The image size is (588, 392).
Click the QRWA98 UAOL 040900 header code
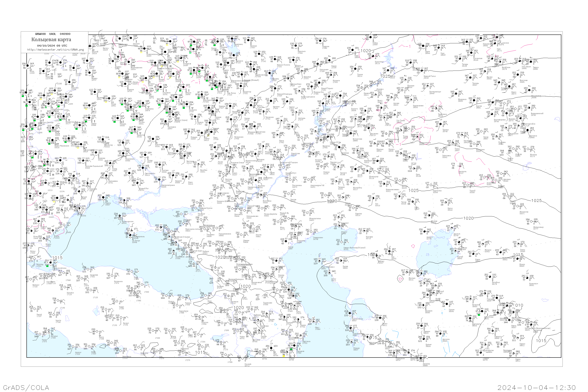pyautogui.click(x=53, y=34)
